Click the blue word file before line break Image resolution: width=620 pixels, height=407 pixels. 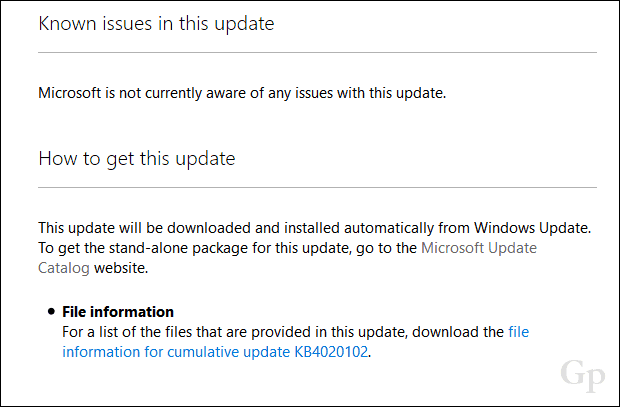[x=518, y=331]
